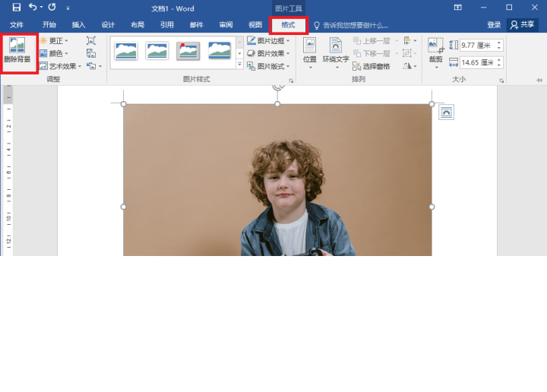Click the redo icon in quick access toolbar

click(x=52, y=8)
